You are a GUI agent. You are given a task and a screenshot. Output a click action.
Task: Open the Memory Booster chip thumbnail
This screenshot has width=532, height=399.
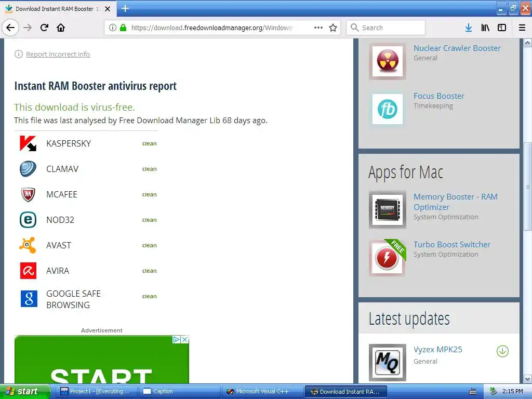tap(388, 210)
